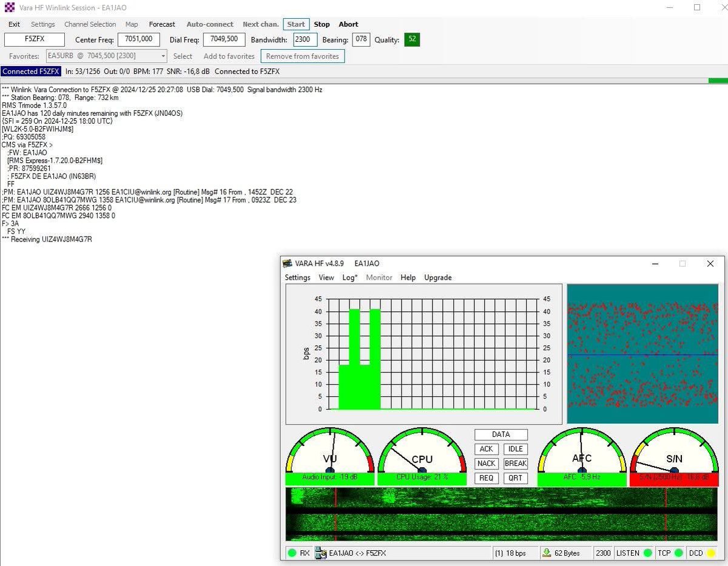
Task: Click the CPU Usage 21 % readout
Action: click(422, 477)
